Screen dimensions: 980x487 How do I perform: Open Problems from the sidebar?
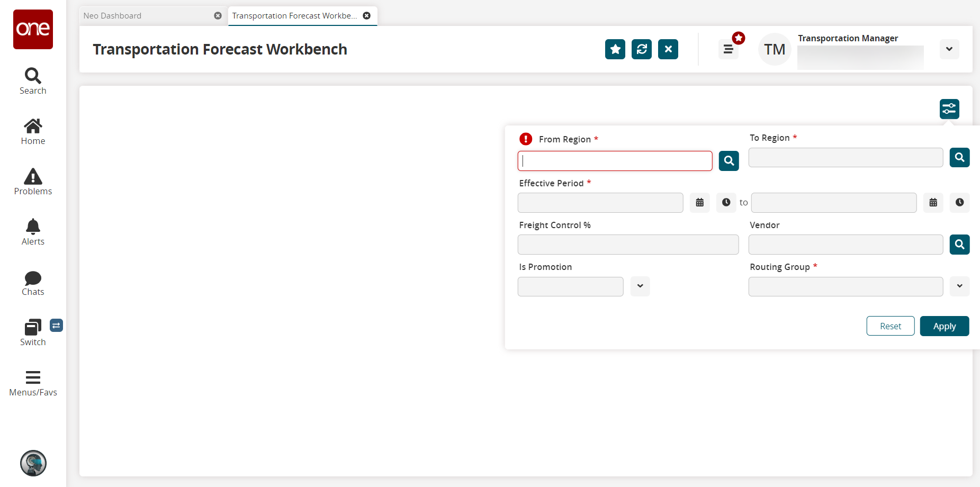(x=33, y=182)
